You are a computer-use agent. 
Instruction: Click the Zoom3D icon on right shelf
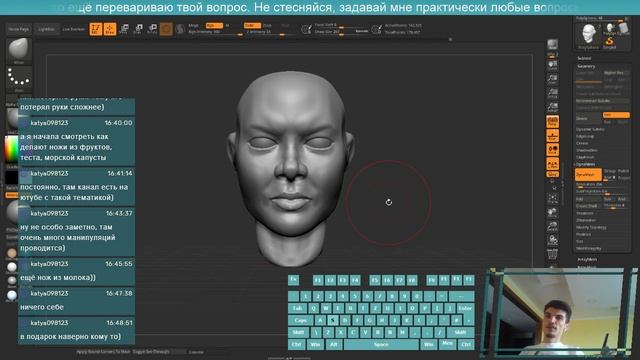(552, 227)
